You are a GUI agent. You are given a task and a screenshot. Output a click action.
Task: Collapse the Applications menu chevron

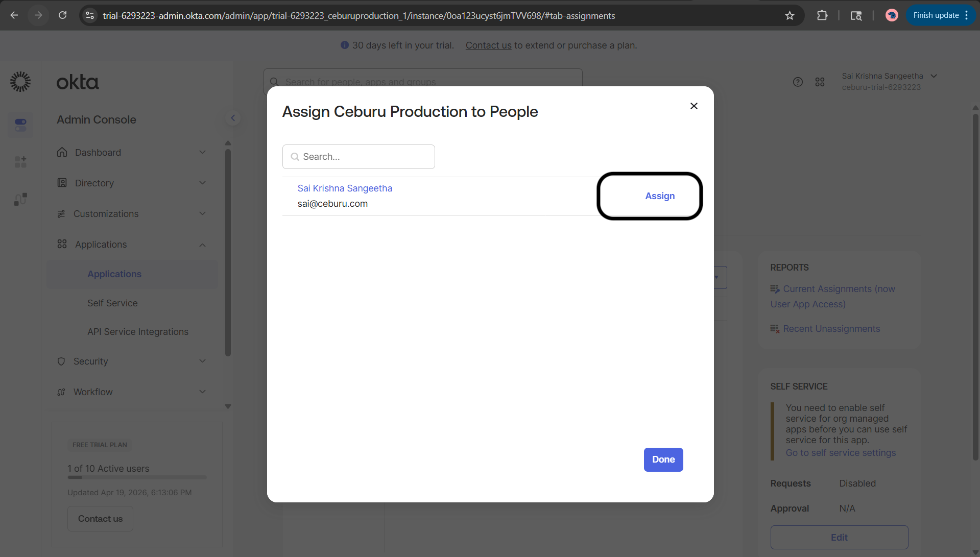click(x=202, y=245)
